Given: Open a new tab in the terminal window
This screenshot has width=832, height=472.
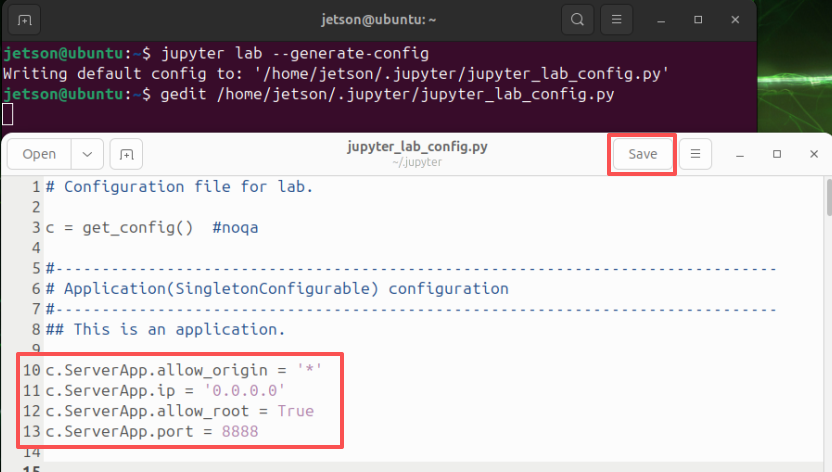Looking at the screenshot, I should (x=24, y=20).
